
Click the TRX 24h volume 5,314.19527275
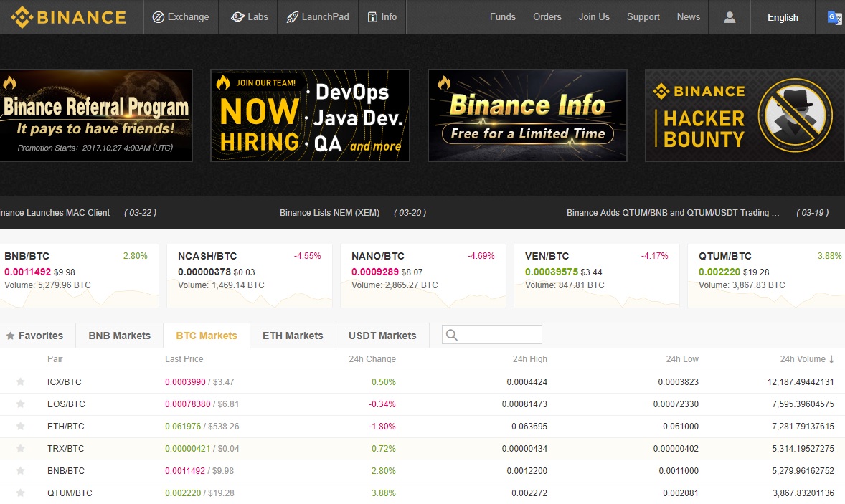coord(803,448)
